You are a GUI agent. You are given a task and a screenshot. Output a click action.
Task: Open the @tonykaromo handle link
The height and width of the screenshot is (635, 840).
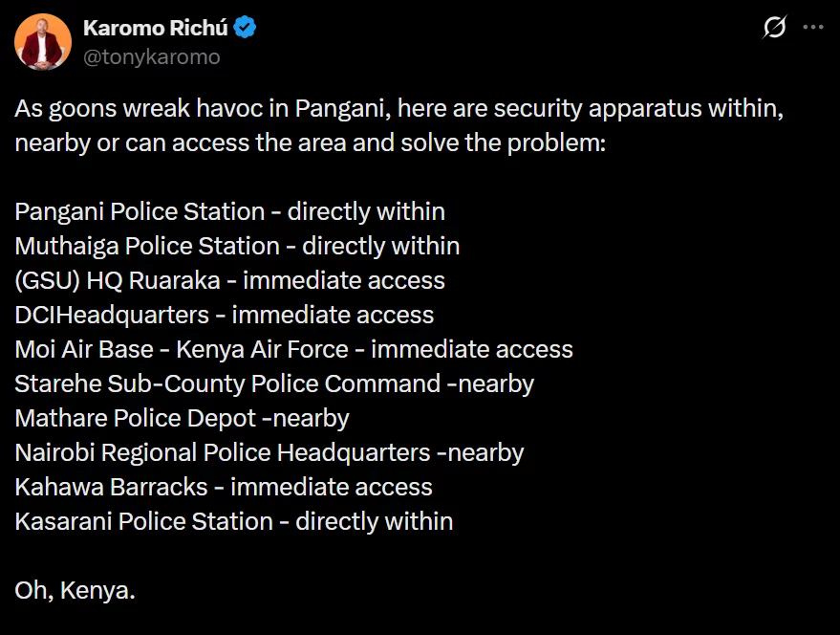[152, 56]
